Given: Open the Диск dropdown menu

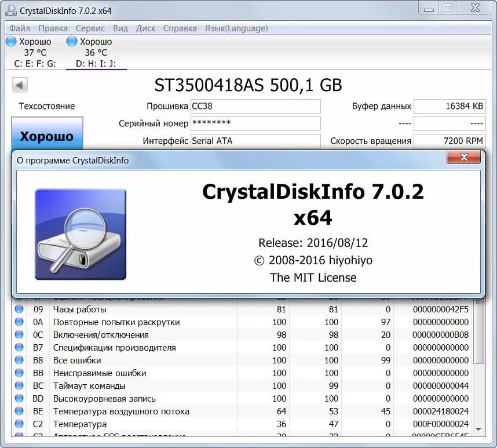Looking at the screenshot, I should [x=145, y=28].
